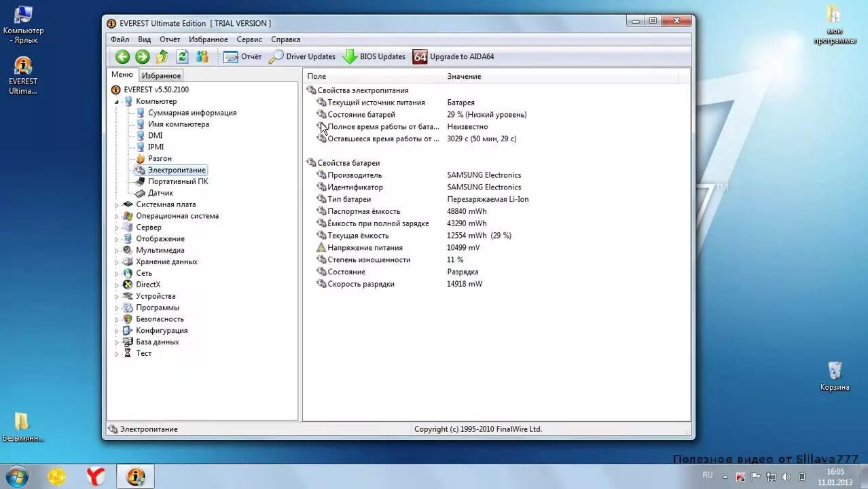Click the green Forward arrow button
The height and width of the screenshot is (489, 868).
(142, 57)
